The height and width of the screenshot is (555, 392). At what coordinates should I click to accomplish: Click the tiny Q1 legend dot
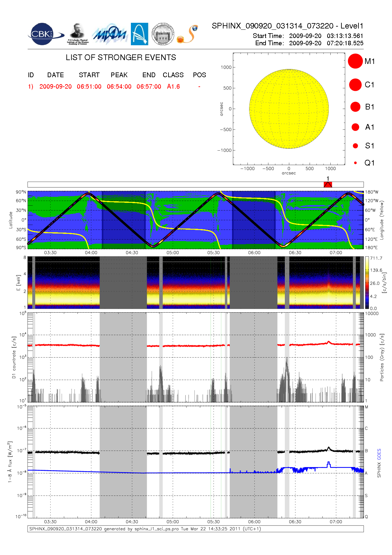click(355, 163)
